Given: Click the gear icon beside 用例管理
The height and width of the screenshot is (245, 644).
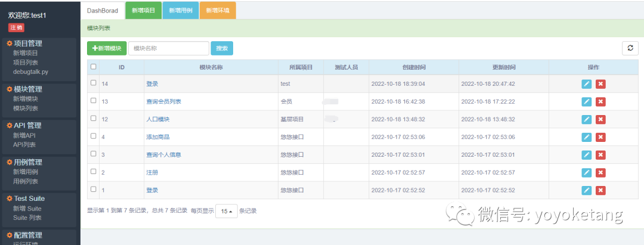Looking at the screenshot, I should click(10, 162).
